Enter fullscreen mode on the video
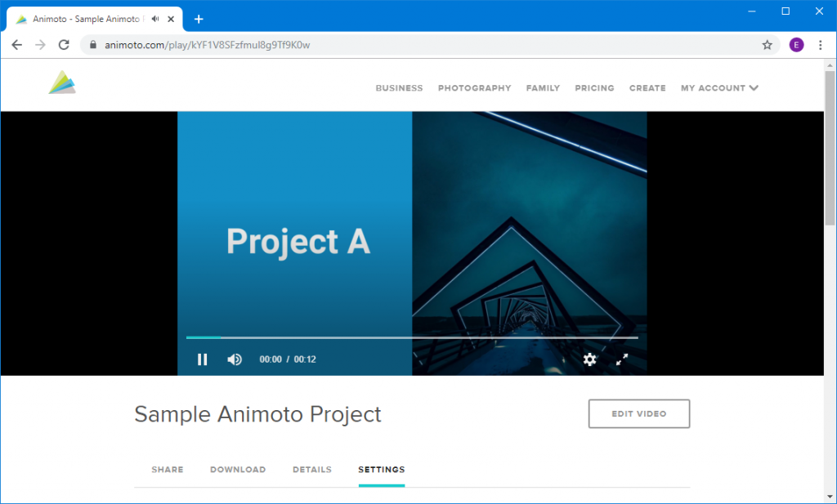The image size is (837, 504). (x=621, y=359)
